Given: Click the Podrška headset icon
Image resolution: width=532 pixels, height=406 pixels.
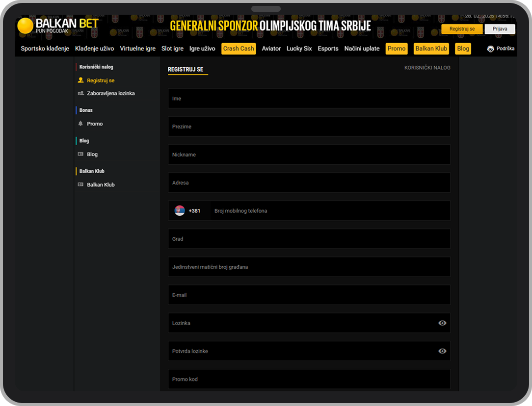Looking at the screenshot, I should coord(490,49).
